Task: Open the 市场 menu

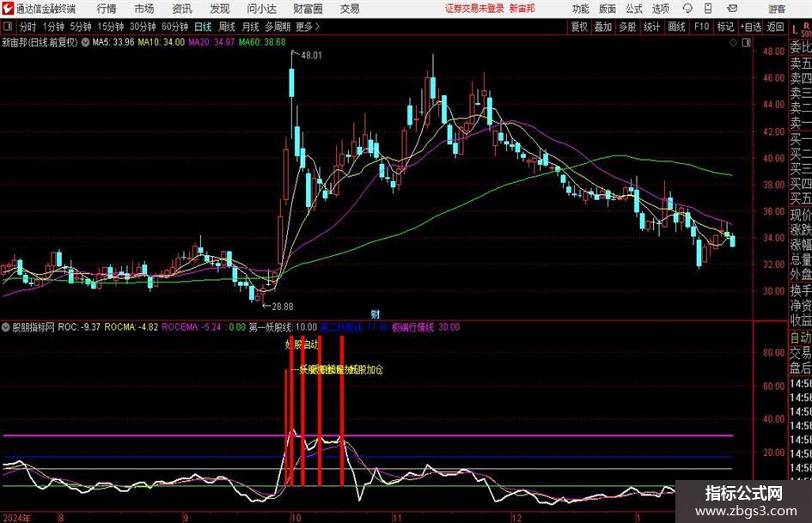Action: pyautogui.click(x=144, y=9)
